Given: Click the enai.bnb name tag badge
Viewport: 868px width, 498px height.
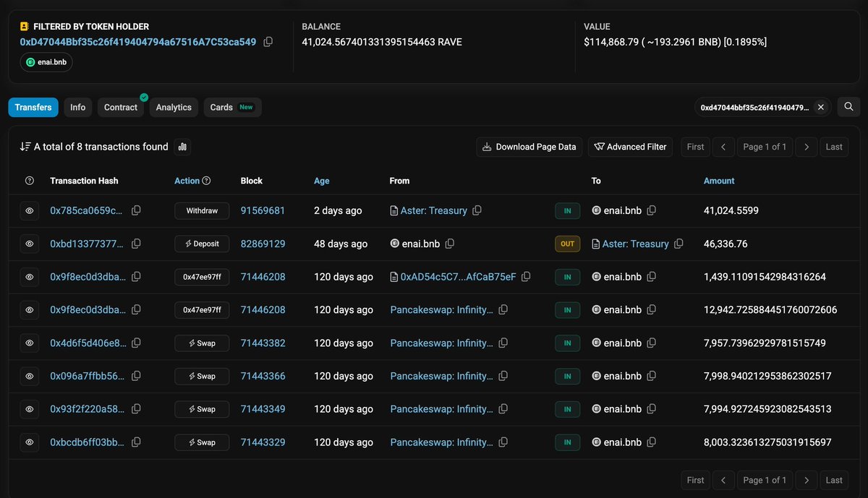Looking at the screenshot, I should tap(46, 62).
